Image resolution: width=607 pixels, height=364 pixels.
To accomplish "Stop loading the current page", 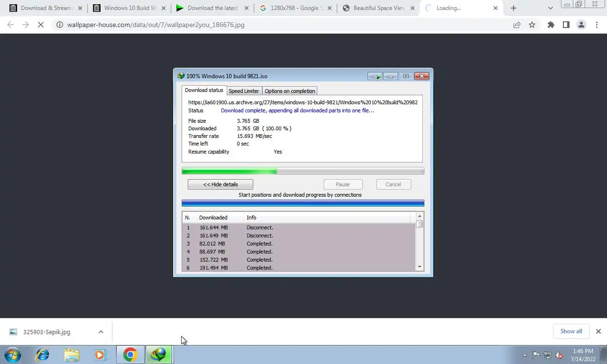I will [41, 25].
